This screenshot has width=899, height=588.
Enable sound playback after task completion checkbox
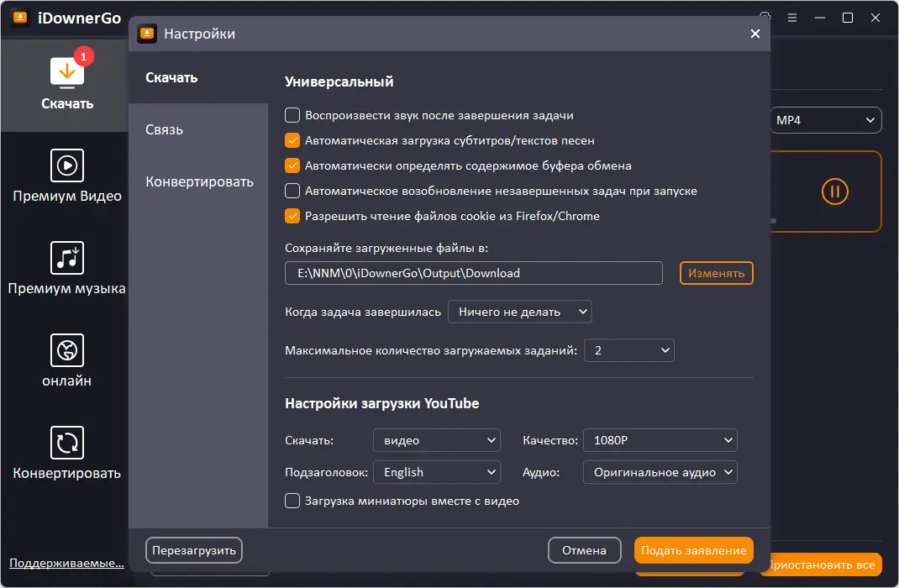click(292, 115)
